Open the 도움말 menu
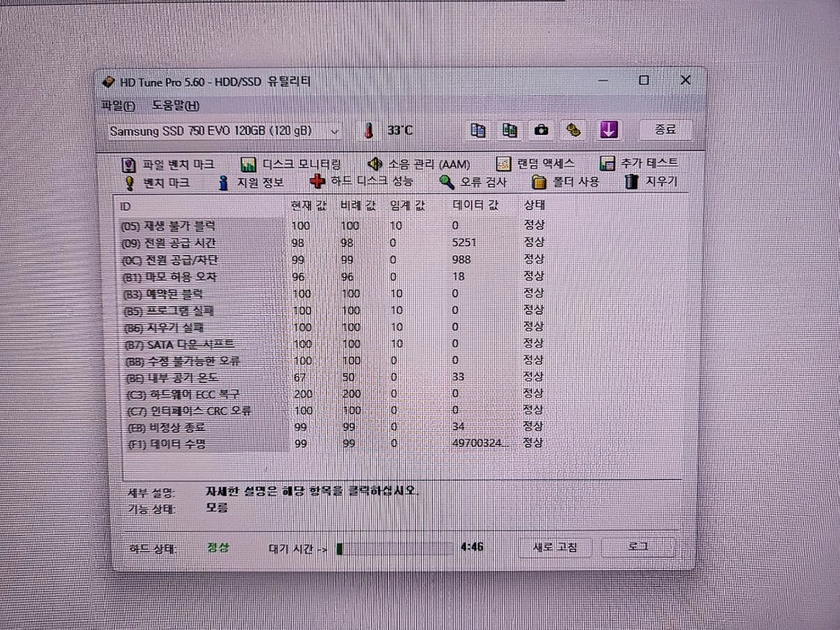This screenshot has width=840, height=630. coord(176,106)
